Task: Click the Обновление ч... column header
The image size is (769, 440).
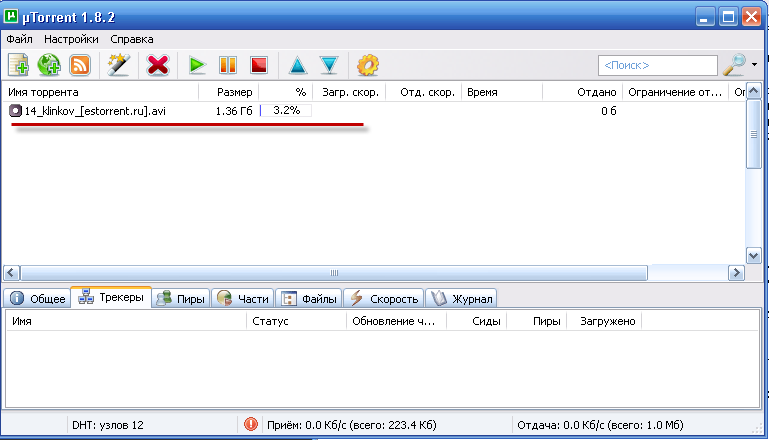Action: [396, 321]
